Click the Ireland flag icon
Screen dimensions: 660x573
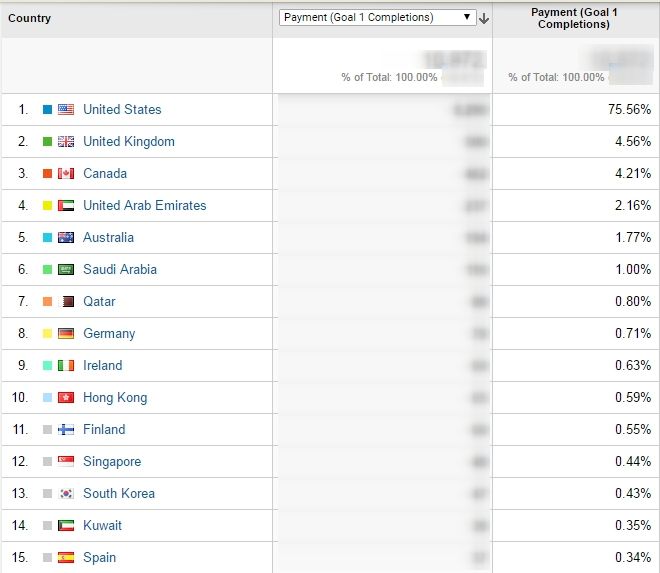pyautogui.click(x=66, y=365)
